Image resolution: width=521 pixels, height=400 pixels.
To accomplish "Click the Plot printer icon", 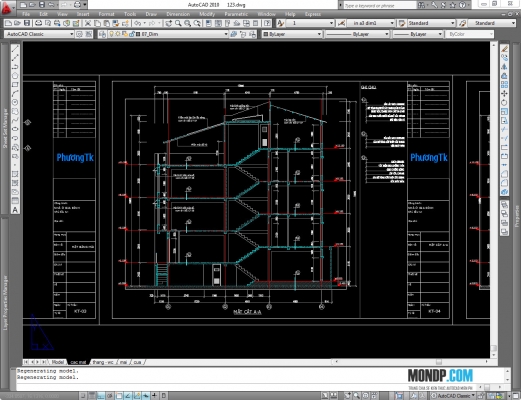I will pos(38,23).
